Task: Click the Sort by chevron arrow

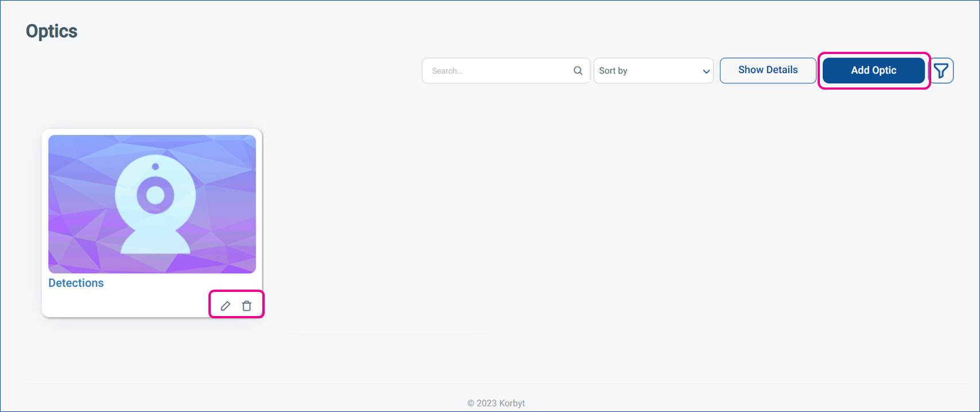Action: 706,71
